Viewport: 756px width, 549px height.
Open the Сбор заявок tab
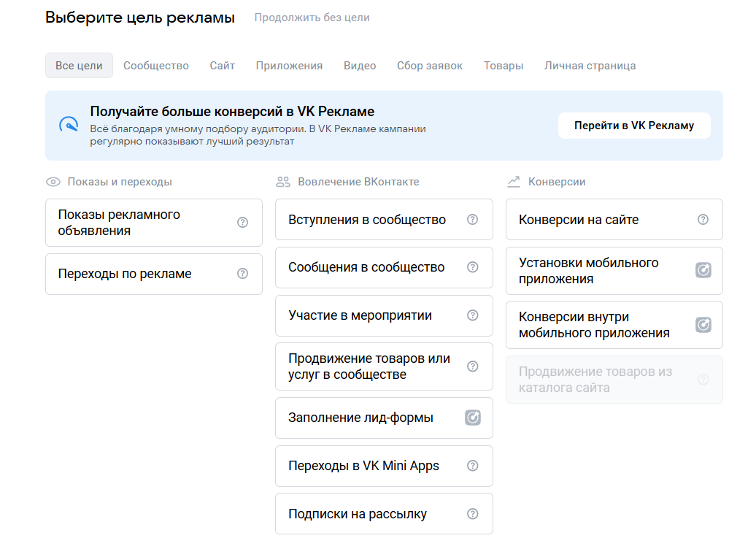(x=428, y=65)
